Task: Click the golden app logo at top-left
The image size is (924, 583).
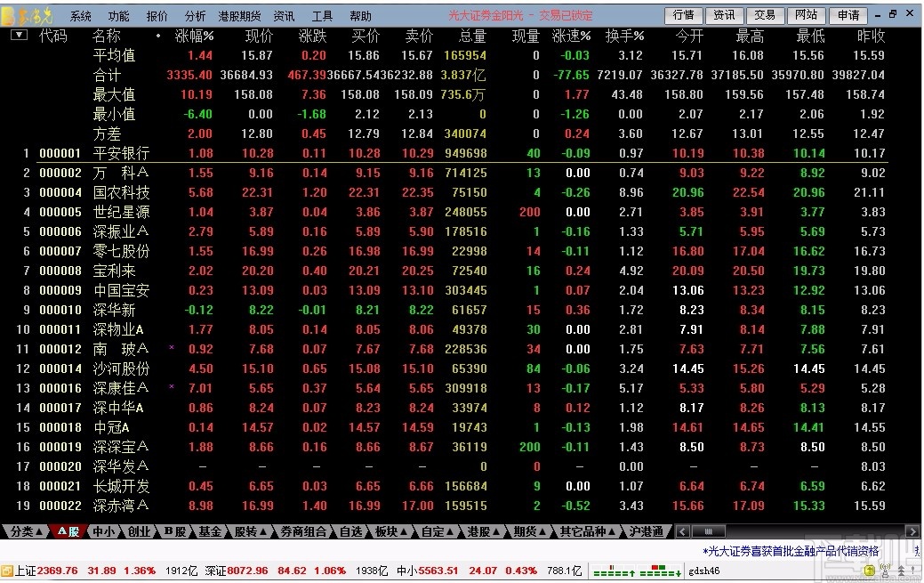Action: (27, 15)
